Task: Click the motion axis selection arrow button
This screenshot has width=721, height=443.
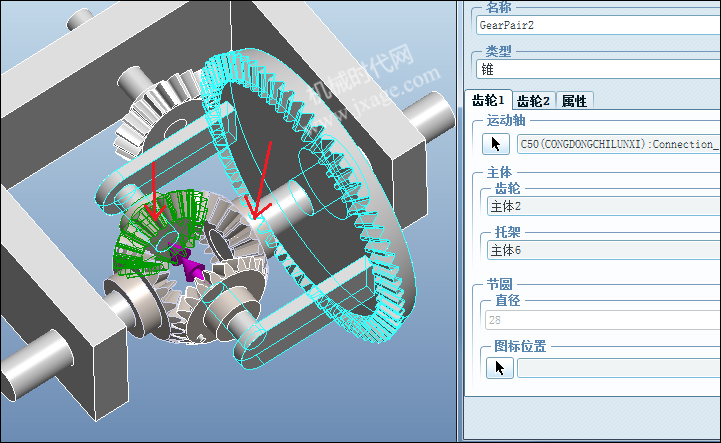Action: click(496, 144)
